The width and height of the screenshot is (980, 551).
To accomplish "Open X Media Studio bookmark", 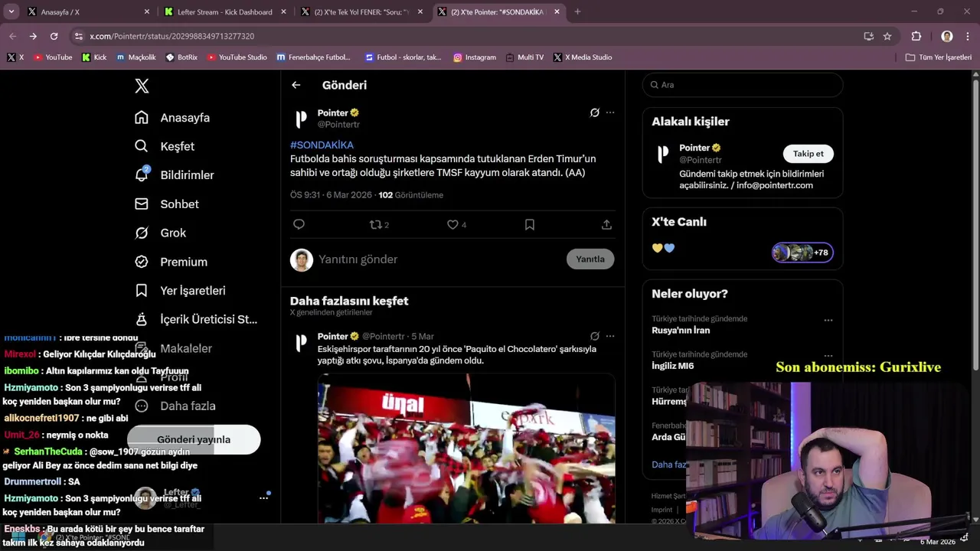I will (583, 57).
